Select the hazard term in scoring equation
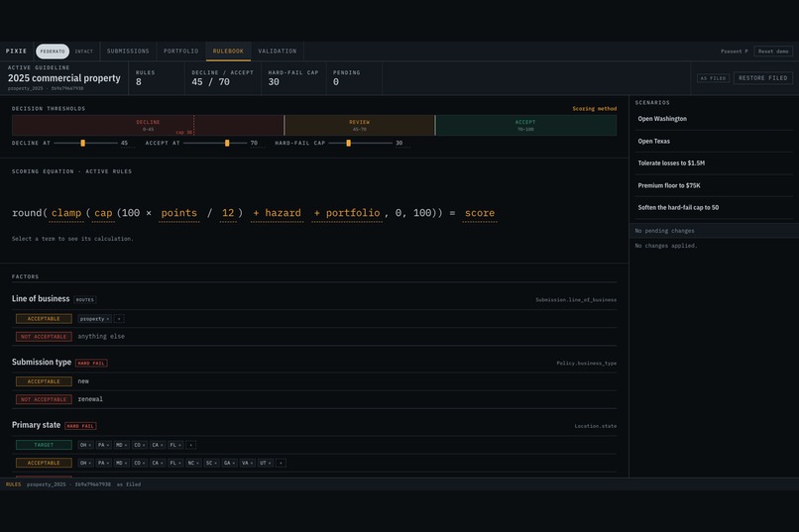The height and width of the screenshot is (532, 799). pos(277,213)
